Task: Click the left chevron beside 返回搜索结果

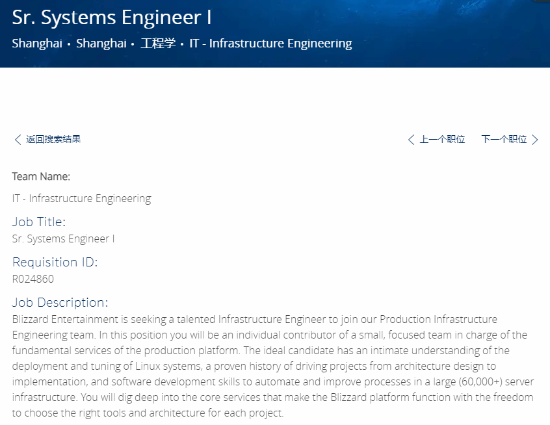Action: pos(18,140)
